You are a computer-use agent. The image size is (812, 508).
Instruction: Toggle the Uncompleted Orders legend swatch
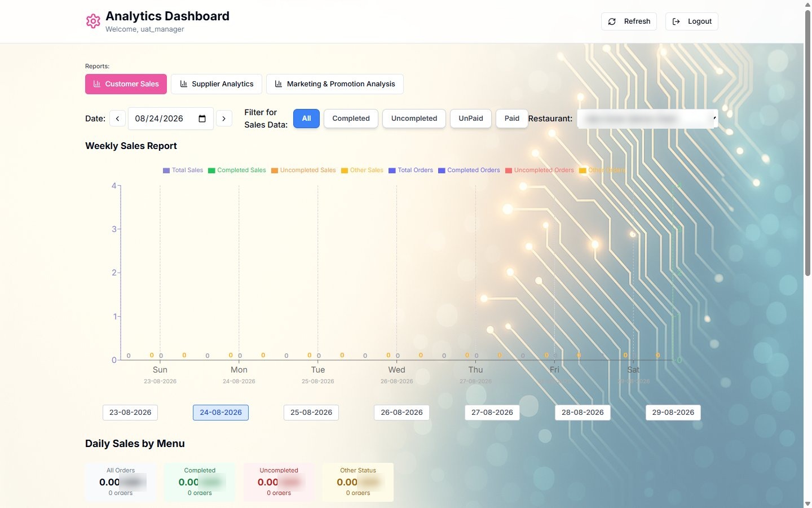pyautogui.click(x=509, y=170)
